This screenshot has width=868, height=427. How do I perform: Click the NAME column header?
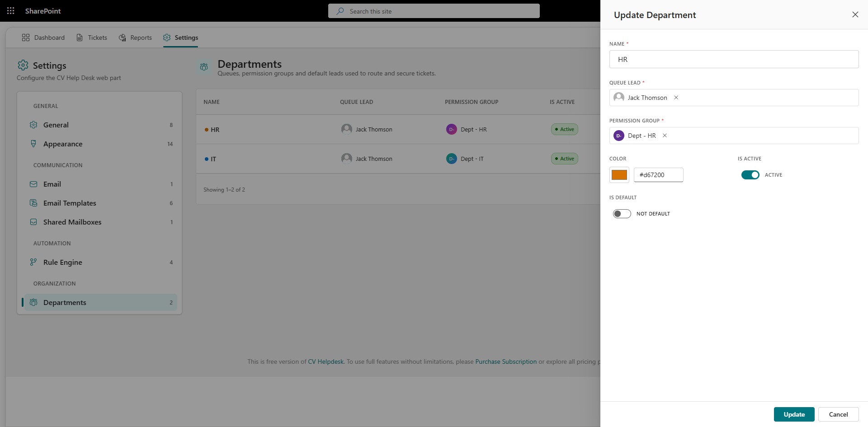212,102
